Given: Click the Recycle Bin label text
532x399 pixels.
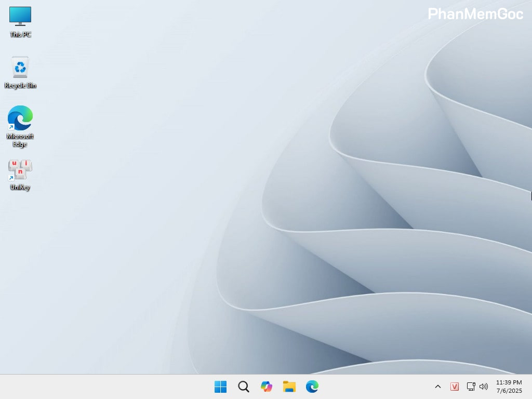Looking at the screenshot, I should (20, 85).
